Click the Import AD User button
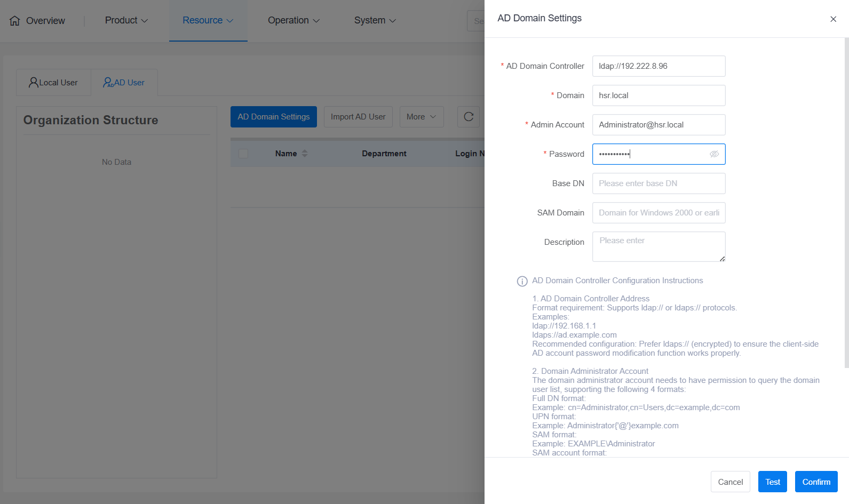 point(358,117)
